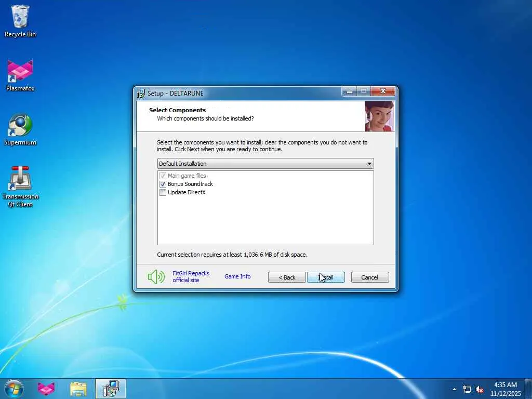
Task: Start installation with the Install button
Action: coord(326,277)
